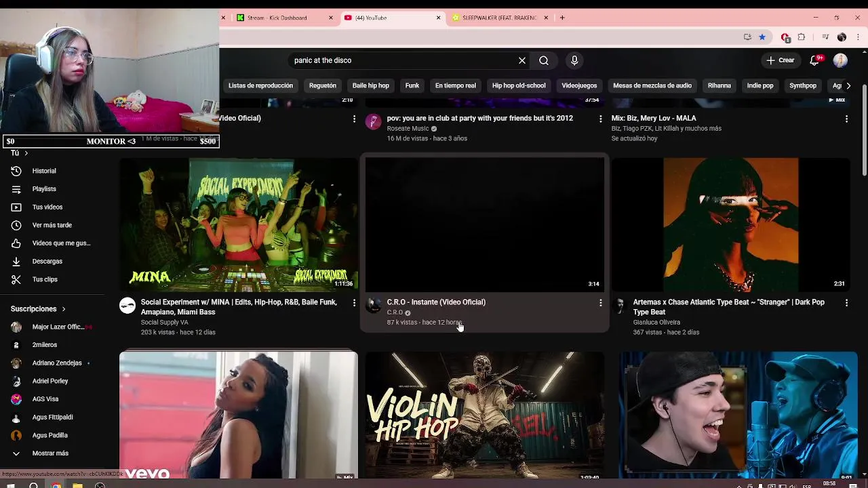Start voice search with the microphone
This screenshot has height=488, width=868.
(574, 60)
